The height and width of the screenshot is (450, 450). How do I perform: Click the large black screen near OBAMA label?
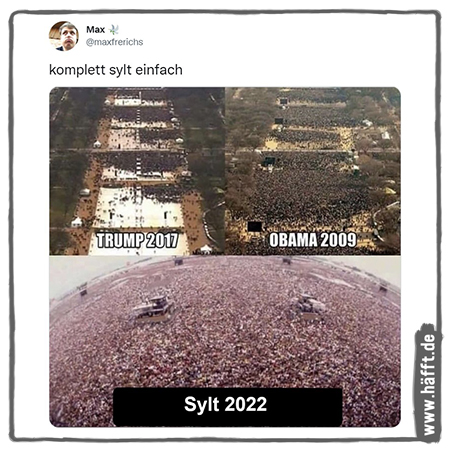255,227
